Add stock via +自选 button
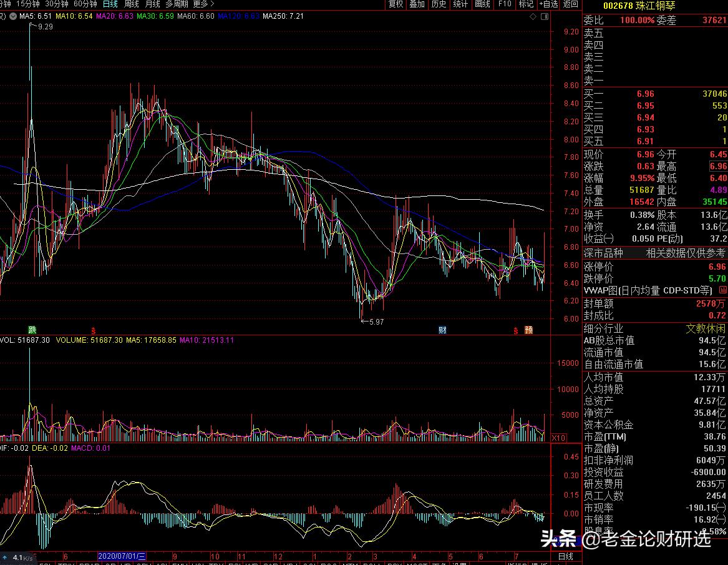Image resolution: width=728 pixels, height=565 pixels. point(548,4)
